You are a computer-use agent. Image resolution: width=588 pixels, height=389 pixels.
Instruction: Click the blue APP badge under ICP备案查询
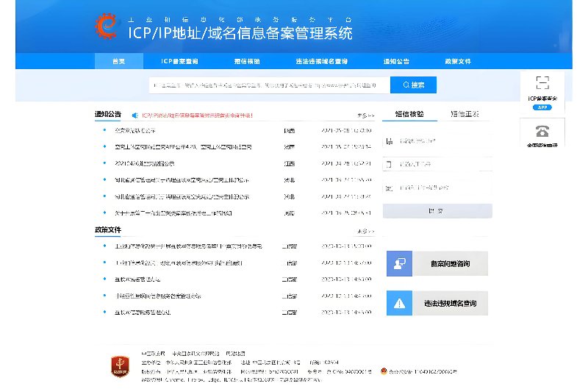pyautogui.click(x=542, y=107)
